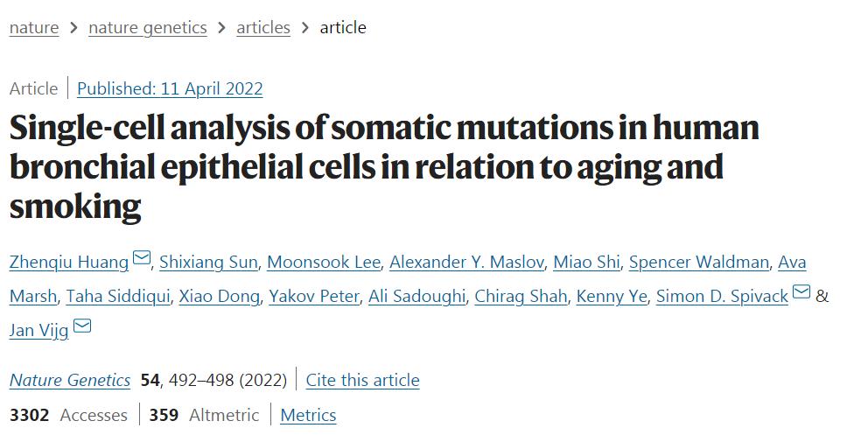
Task: Click the envelope icon beside Zhenqiu Huang
Action: (x=143, y=259)
